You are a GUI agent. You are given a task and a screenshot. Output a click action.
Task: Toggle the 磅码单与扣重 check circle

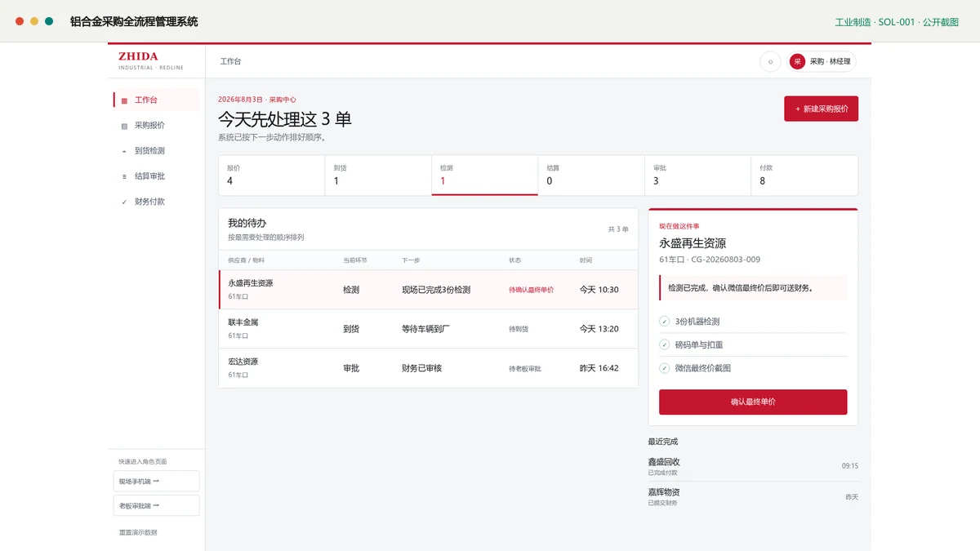point(664,344)
